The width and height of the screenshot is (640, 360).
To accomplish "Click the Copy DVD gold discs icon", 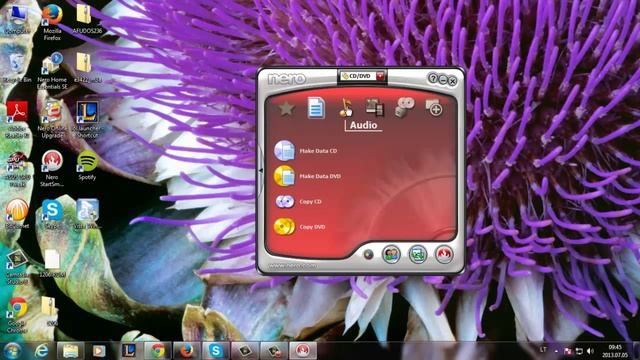I will [x=284, y=227].
